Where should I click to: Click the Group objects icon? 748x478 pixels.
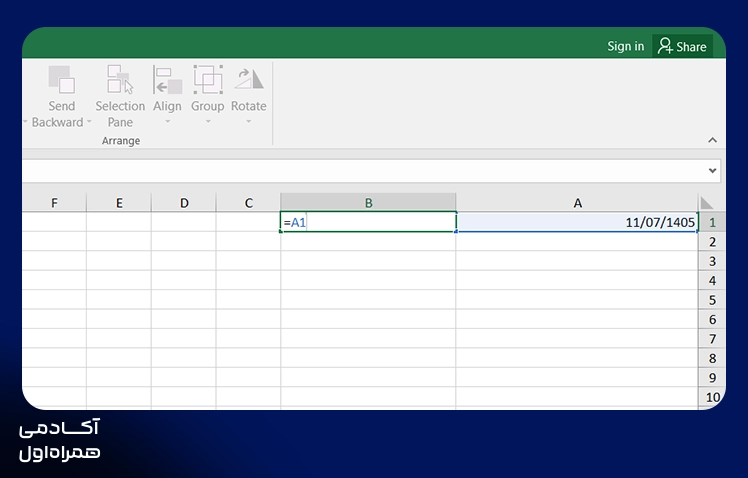coord(208,80)
